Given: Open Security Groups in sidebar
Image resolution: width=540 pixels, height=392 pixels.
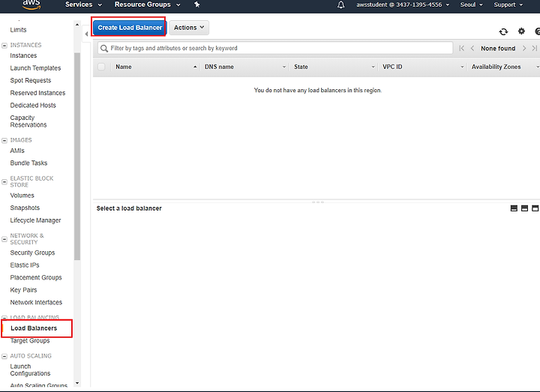Looking at the screenshot, I should (x=32, y=253).
